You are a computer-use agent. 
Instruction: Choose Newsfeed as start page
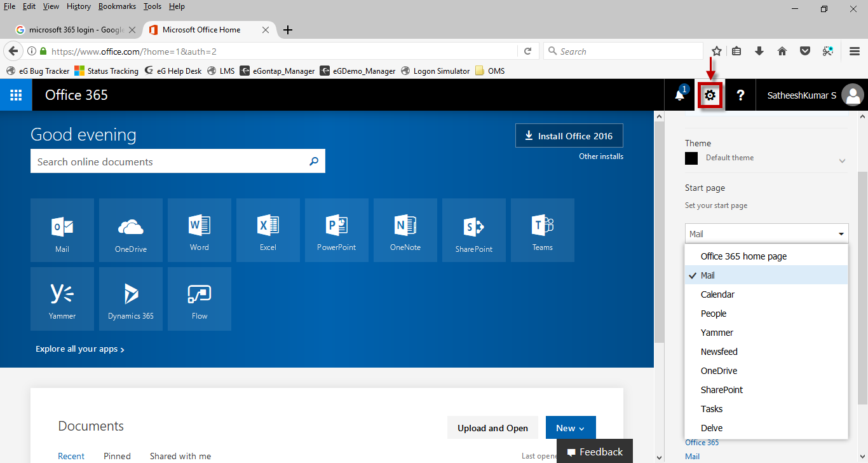pyautogui.click(x=766, y=352)
